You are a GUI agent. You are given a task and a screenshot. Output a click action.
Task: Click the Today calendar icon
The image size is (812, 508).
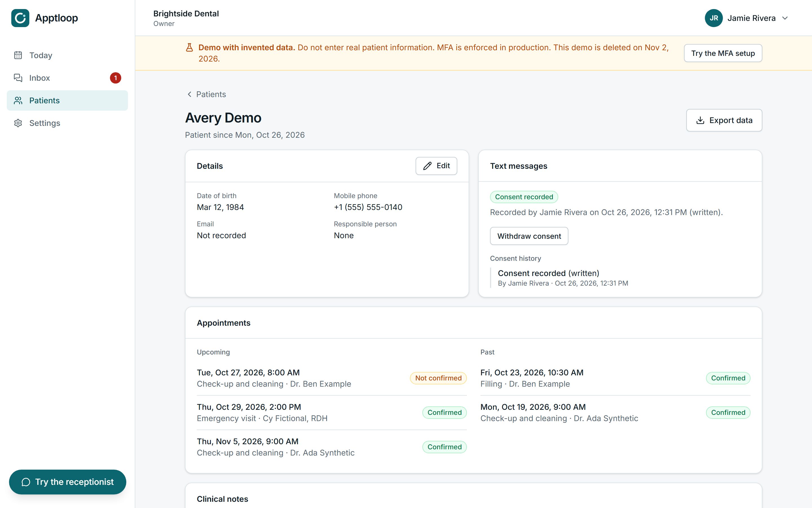[18, 55]
